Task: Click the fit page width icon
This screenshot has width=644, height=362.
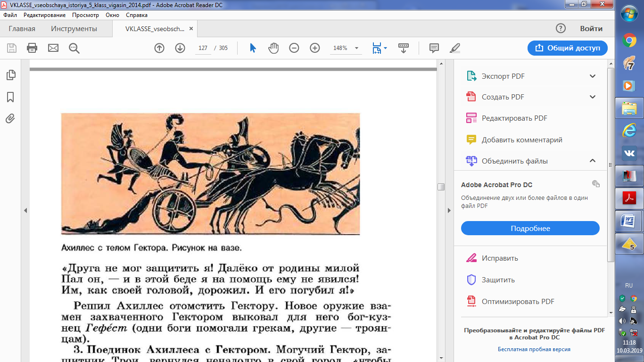Action: point(377,48)
